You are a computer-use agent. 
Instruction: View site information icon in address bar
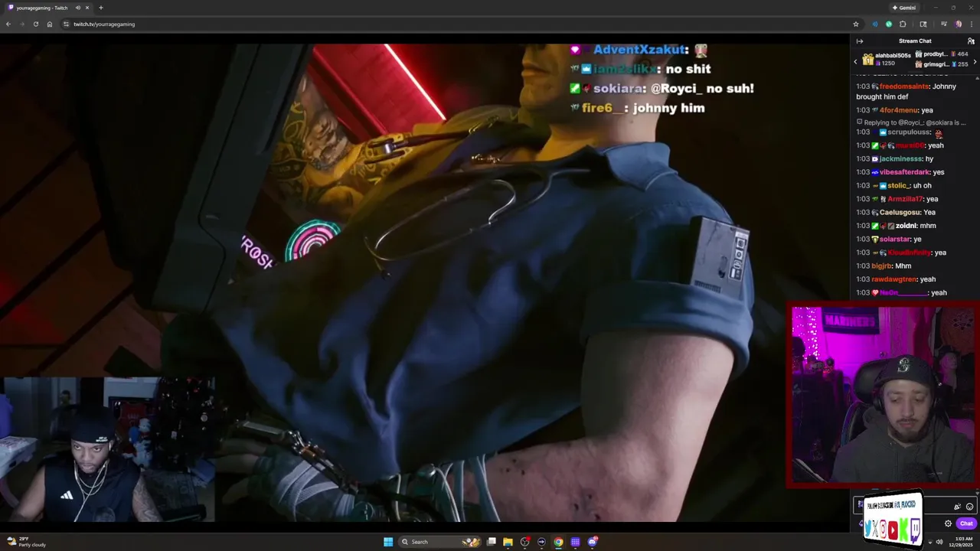click(66, 24)
